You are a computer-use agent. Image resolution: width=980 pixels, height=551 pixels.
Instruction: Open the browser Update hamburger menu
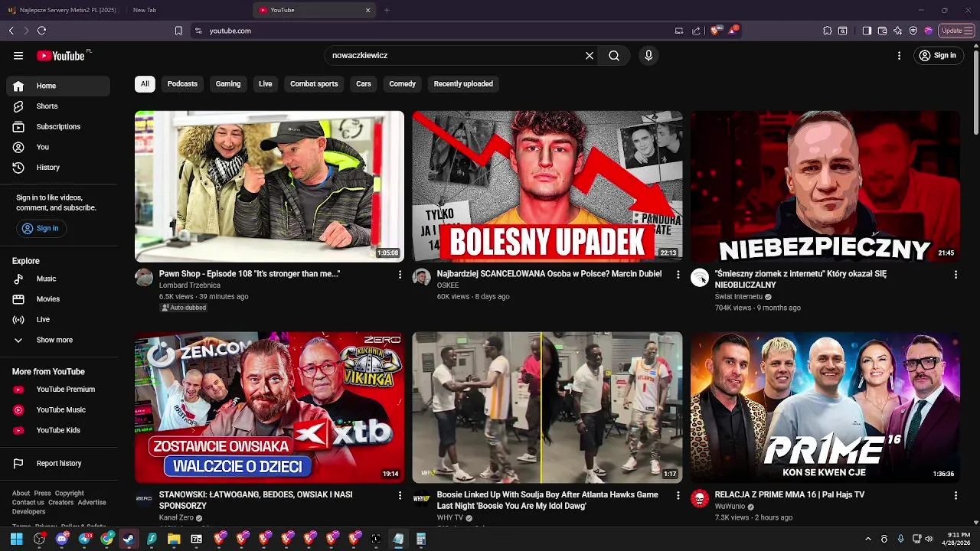pos(957,31)
